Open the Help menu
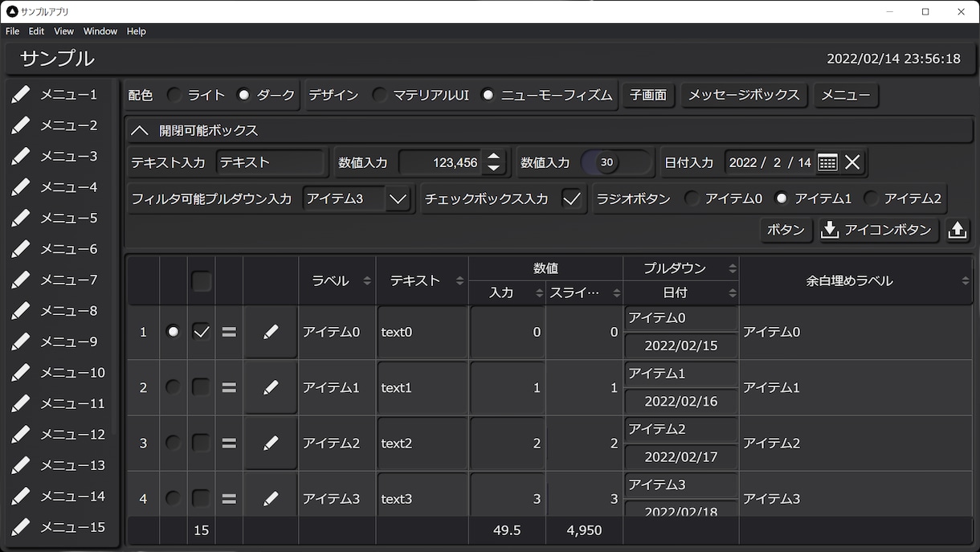 tap(137, 31)
